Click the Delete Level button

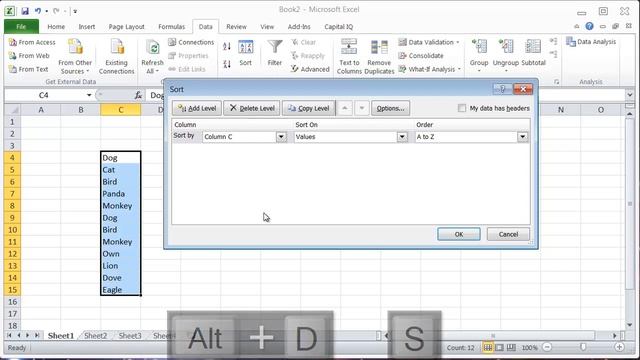click(252, 108)
